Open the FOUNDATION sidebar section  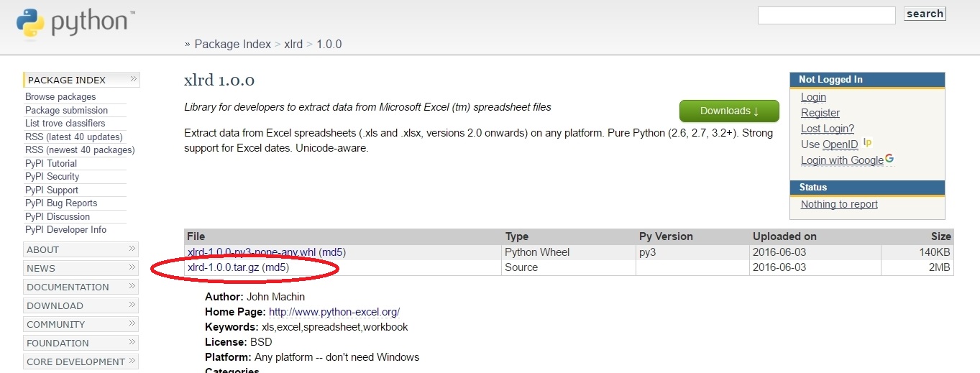click(81, 343)
